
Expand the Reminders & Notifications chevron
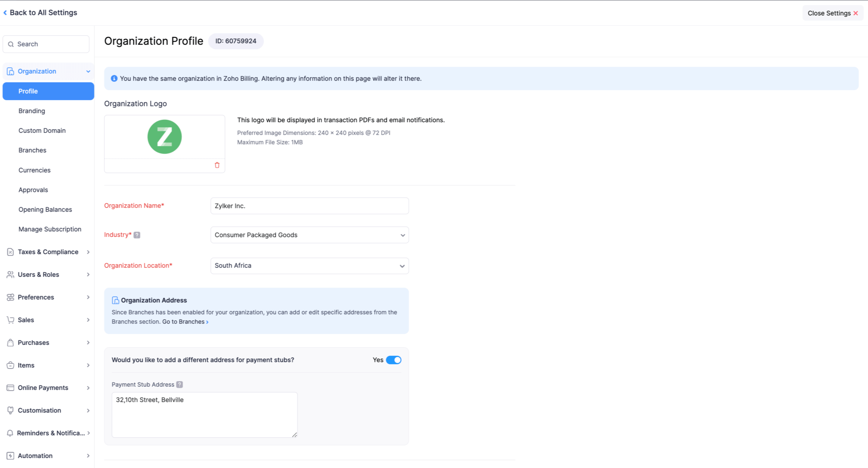coord(89,433)
